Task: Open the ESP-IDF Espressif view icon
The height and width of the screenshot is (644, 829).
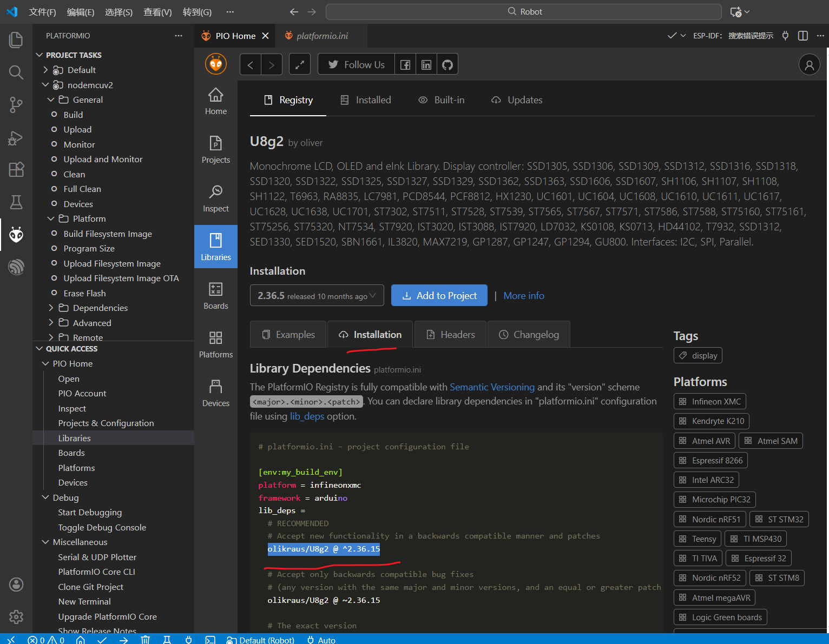Action: [x=16, y=267]
